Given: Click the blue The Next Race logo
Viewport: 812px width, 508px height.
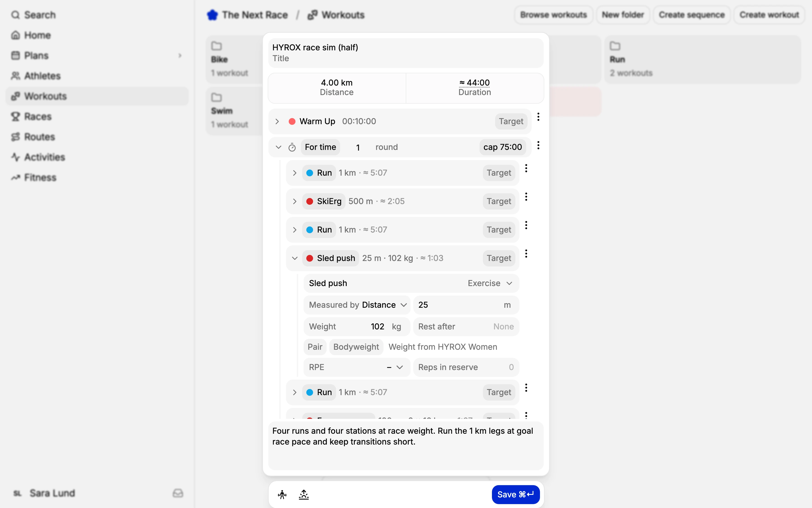Looking at the screenshot, I should coord(212,15).
